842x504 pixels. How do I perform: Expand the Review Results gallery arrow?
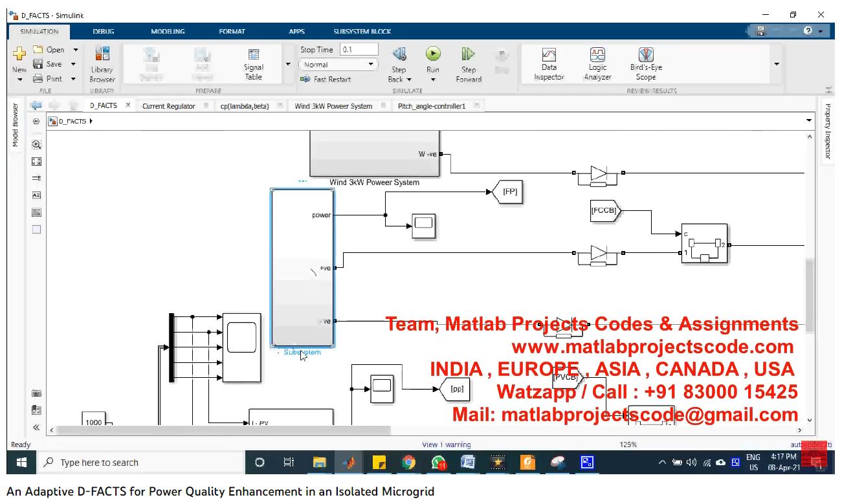tap(776, 64)
